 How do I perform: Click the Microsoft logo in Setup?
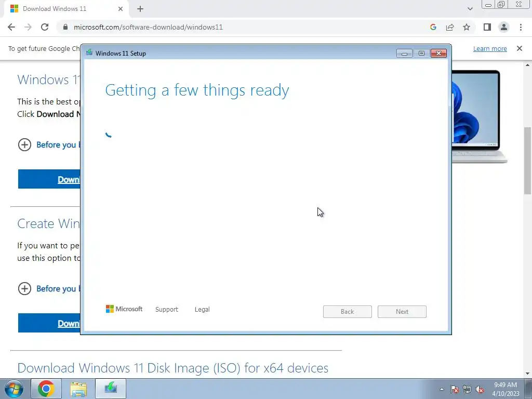point(124,309)
